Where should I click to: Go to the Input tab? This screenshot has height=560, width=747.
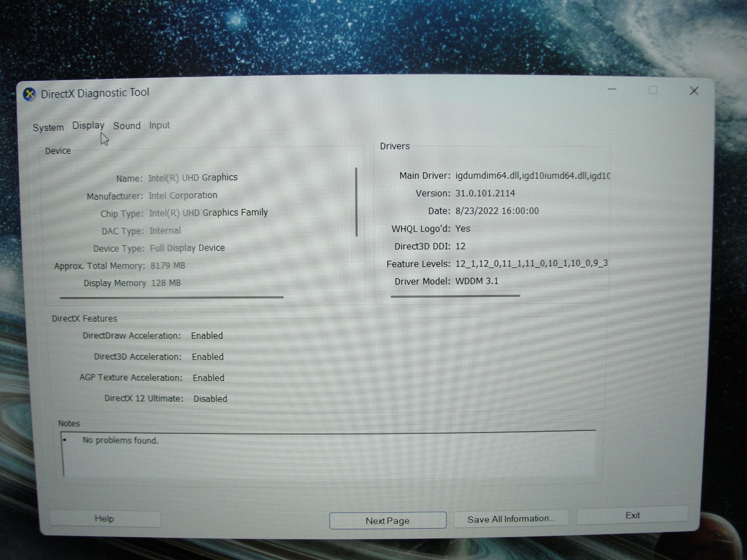[x=159, y=125]
